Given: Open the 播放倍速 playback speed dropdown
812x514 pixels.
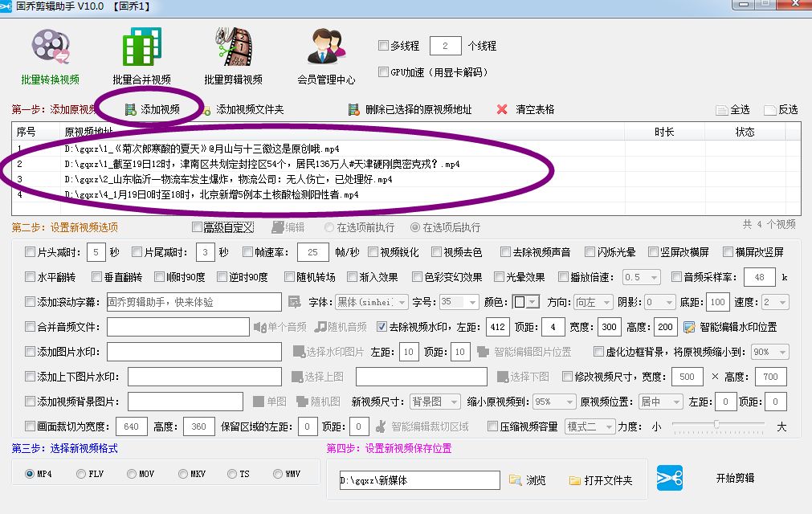Looking at the screenshot, I should coord(640,278).
